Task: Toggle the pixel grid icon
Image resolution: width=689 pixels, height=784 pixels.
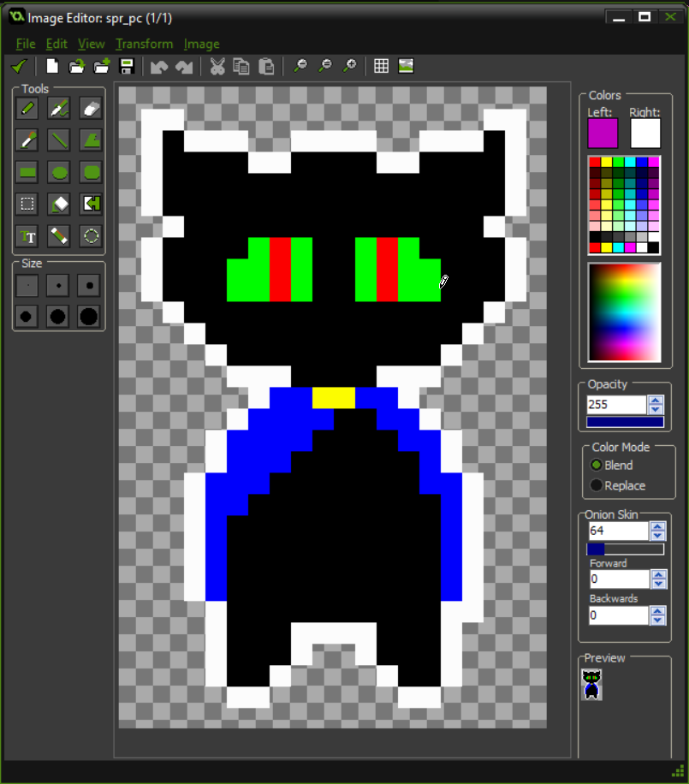Action: (382, 66)
